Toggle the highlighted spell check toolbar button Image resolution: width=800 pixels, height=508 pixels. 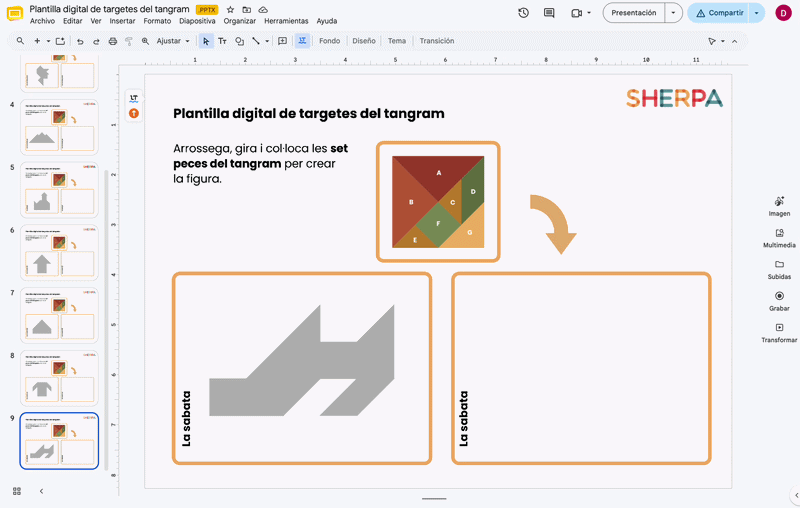[x=302, y=41]
